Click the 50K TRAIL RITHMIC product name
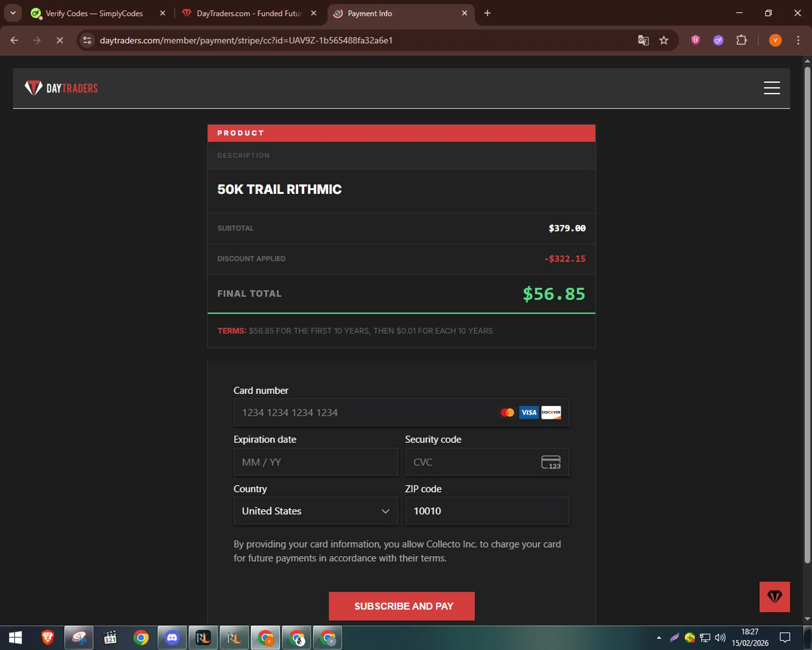812x650 pixels. click(x=279, y=189)
